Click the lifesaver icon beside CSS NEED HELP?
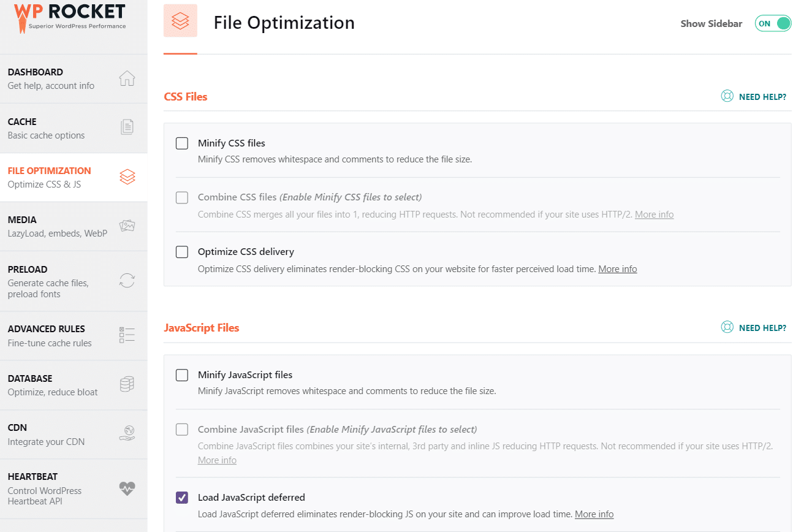793x532 pixels. 727,96
